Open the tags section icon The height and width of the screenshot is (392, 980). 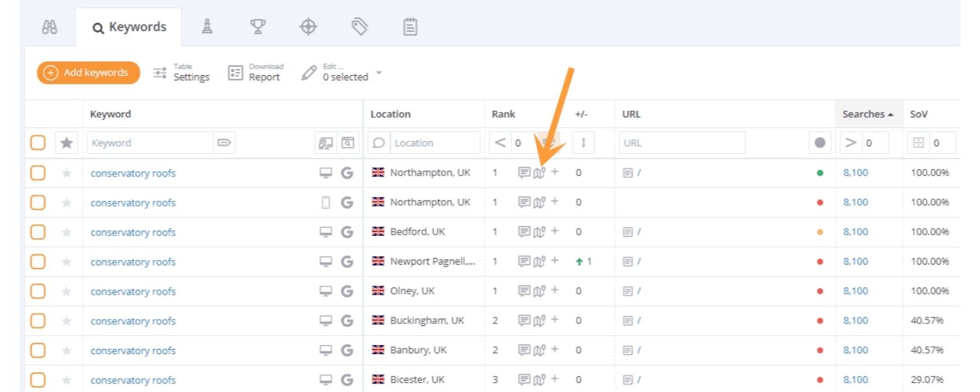point(359,26)
